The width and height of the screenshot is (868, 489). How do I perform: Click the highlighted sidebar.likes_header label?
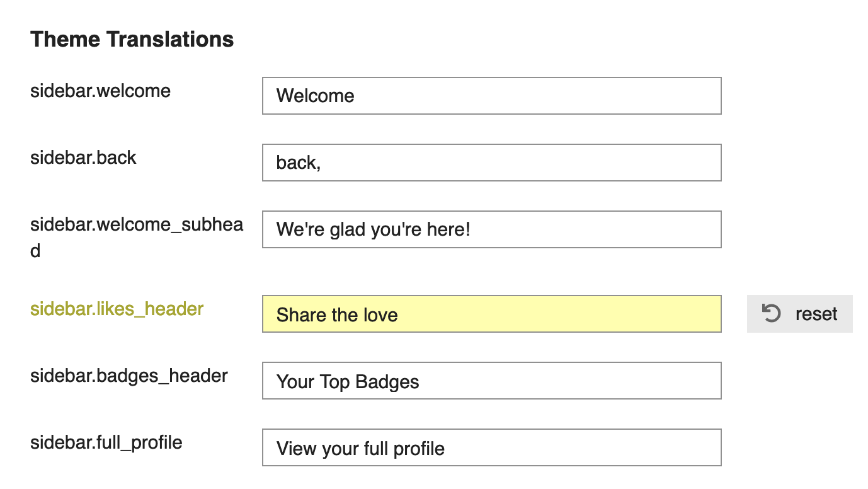(x=117, y=309)
